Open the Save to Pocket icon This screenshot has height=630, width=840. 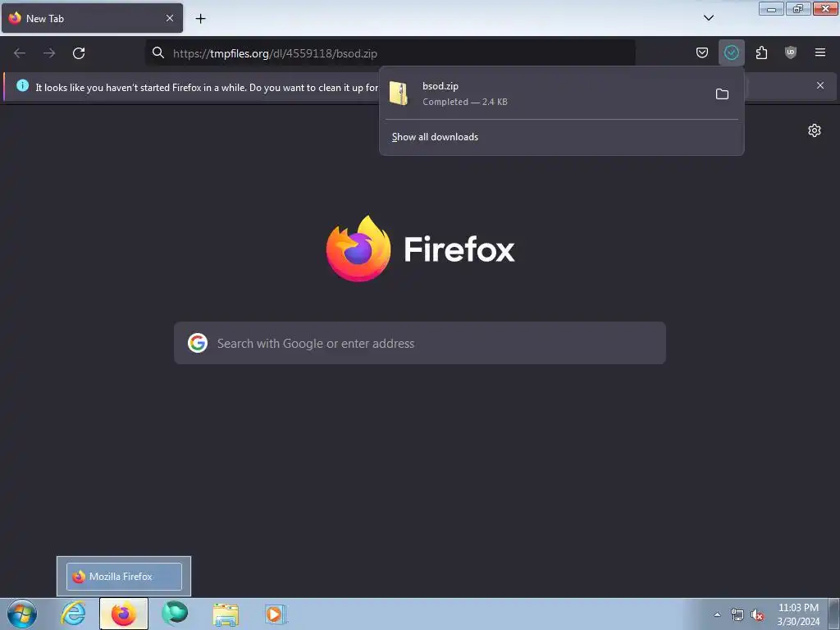(x=702, y=52)
